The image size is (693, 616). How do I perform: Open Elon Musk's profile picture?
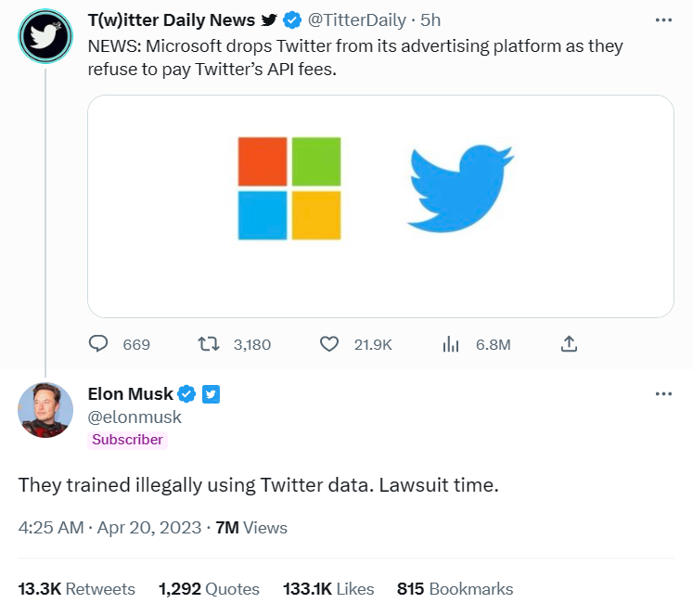[45, 408]
